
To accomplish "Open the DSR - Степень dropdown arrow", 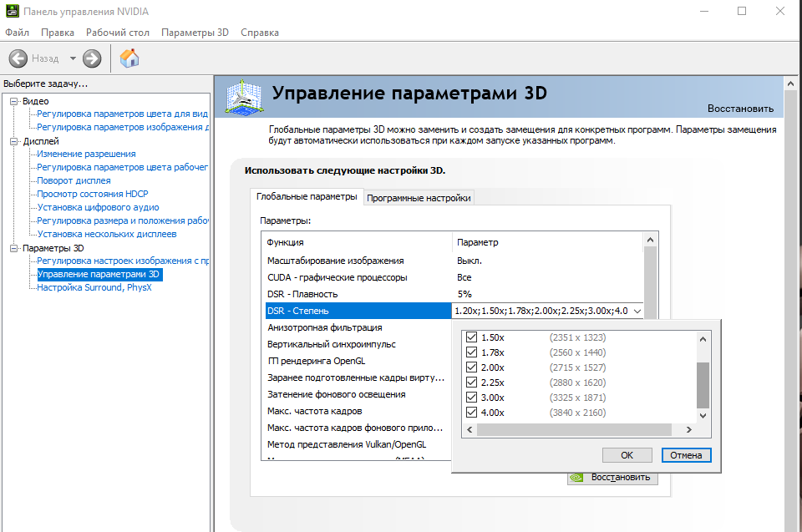I will (x=637, y=311).
